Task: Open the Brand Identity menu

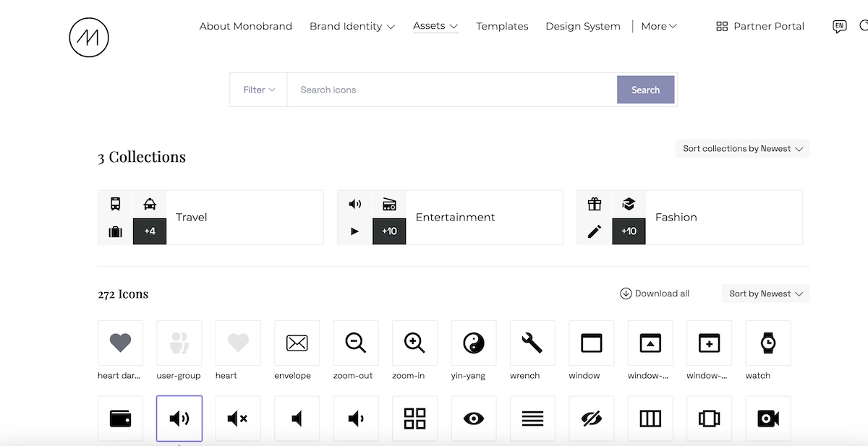Action: click(352, 26)
